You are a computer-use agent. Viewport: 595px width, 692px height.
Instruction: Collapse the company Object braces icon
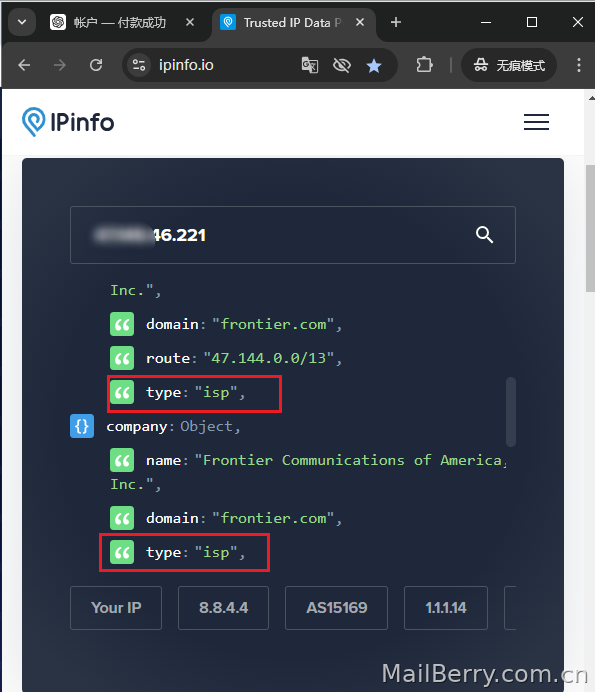[82, 426]
